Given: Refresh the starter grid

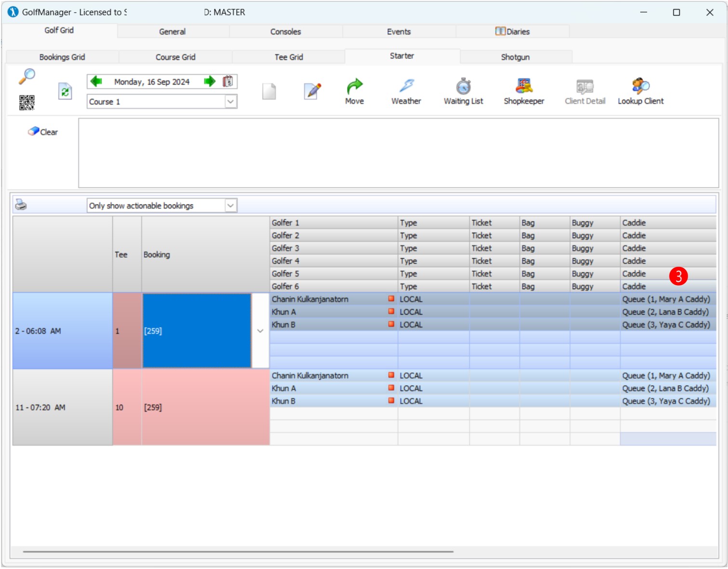Looking at the screenshot, I should pyautogui.click(x=65, y=91).
